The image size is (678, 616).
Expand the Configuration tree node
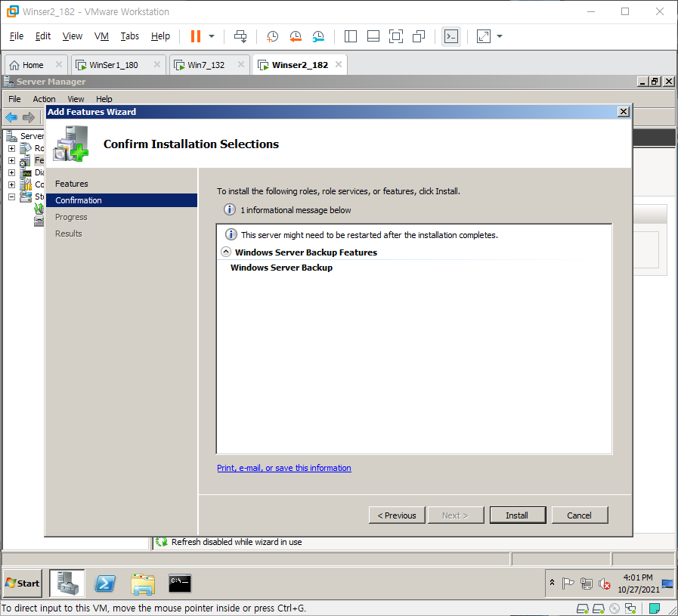[11, 184]
